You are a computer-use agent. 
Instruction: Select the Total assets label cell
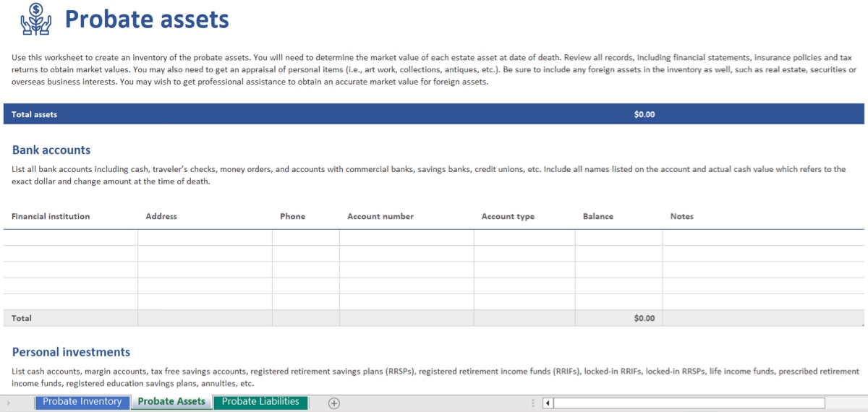[34, 114]
